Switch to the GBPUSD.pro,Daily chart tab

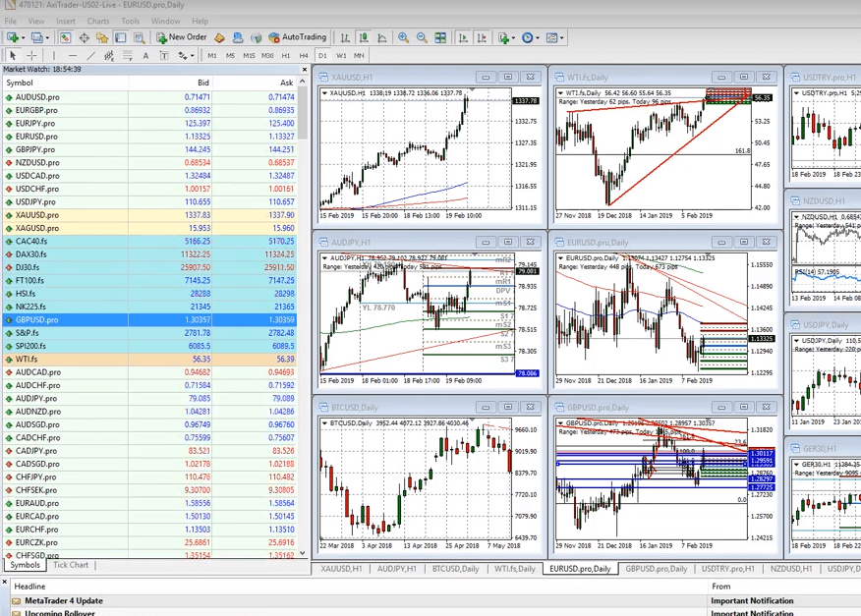(657, 569)
